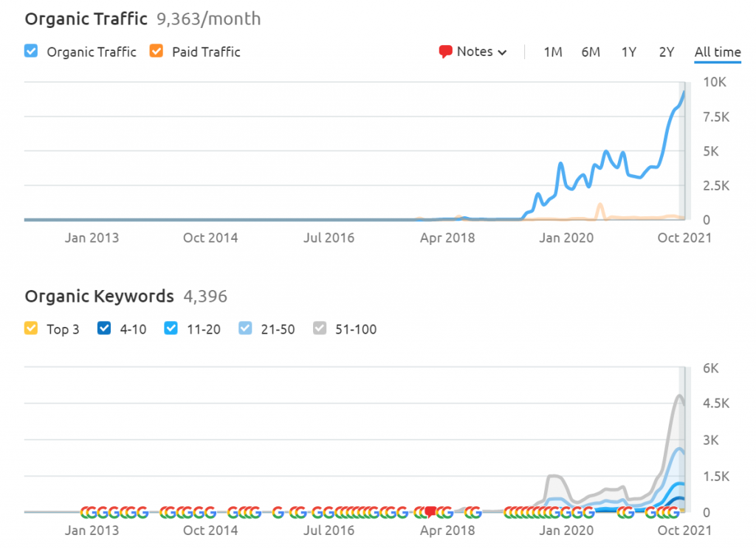Click the orange paid traffic spike in 2020
Screen dimensions: 756x549
tap(600, 205)
